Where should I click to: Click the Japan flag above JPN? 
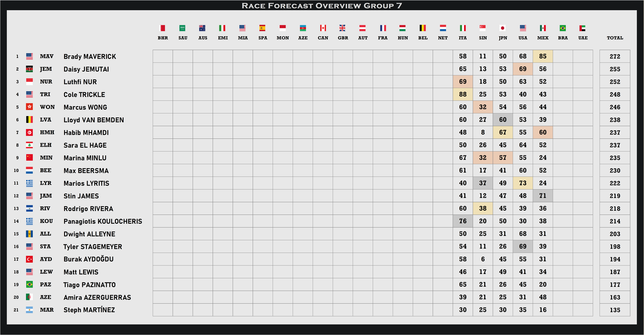pyautogui.click(x=503, y=28)
